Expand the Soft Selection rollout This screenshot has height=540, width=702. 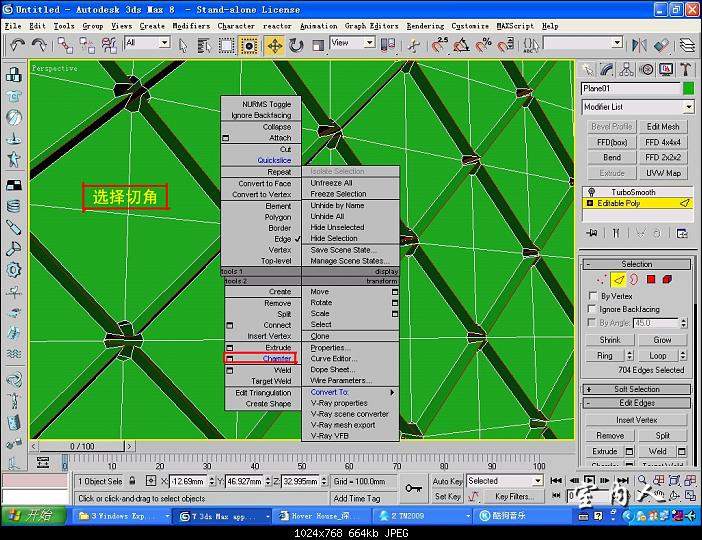tap(636, 389)
